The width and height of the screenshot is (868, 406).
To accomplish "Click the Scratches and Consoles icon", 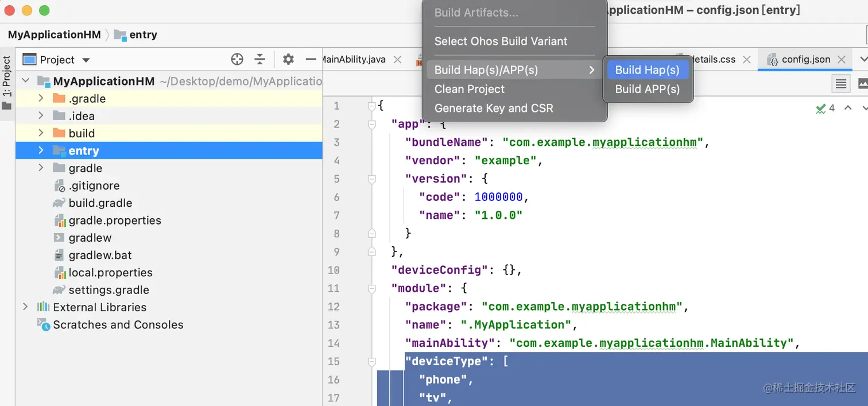I will point(44,324).
